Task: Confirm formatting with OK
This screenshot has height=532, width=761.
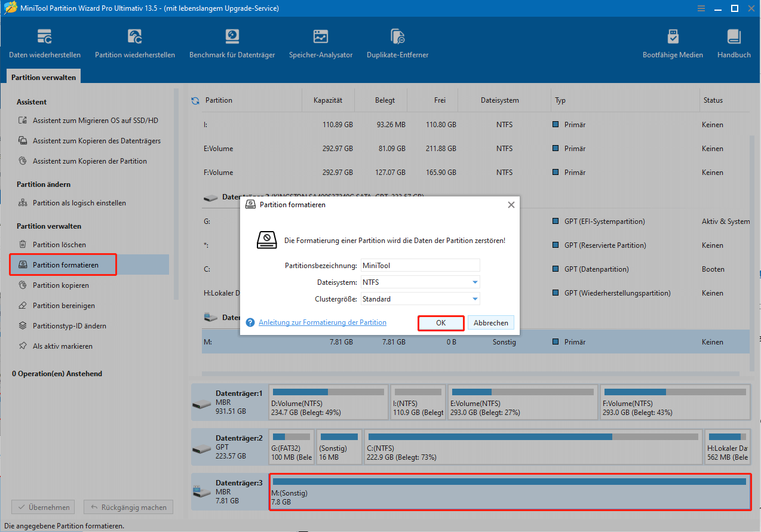Action: point(441,322)
